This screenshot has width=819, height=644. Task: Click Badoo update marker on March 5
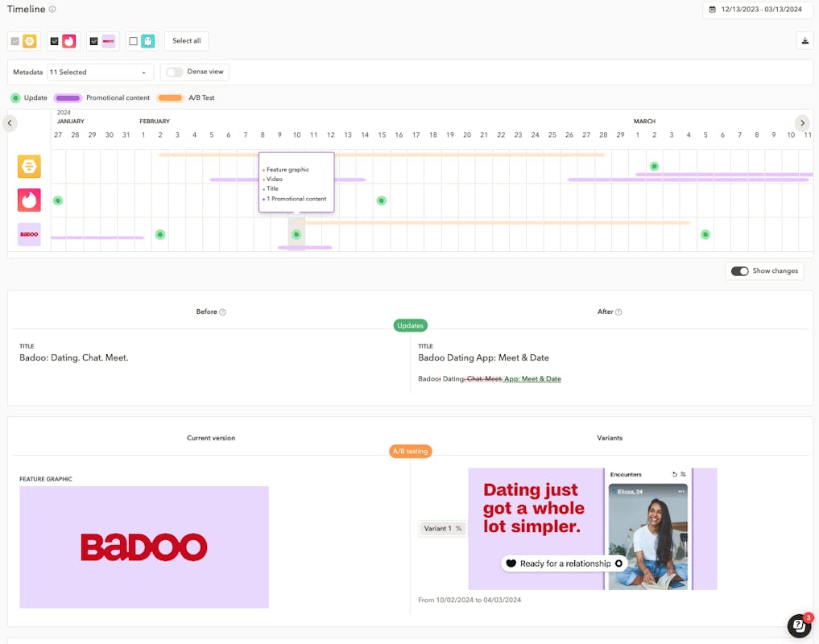coord(705,234)
